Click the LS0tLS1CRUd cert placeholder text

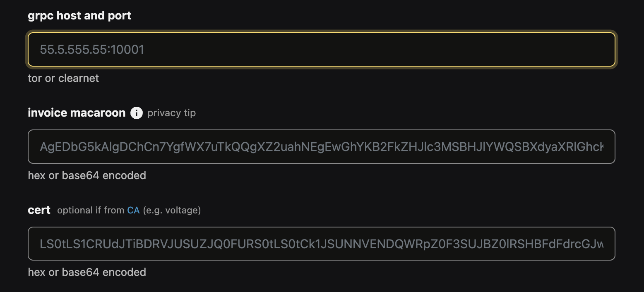click(322, 244)
